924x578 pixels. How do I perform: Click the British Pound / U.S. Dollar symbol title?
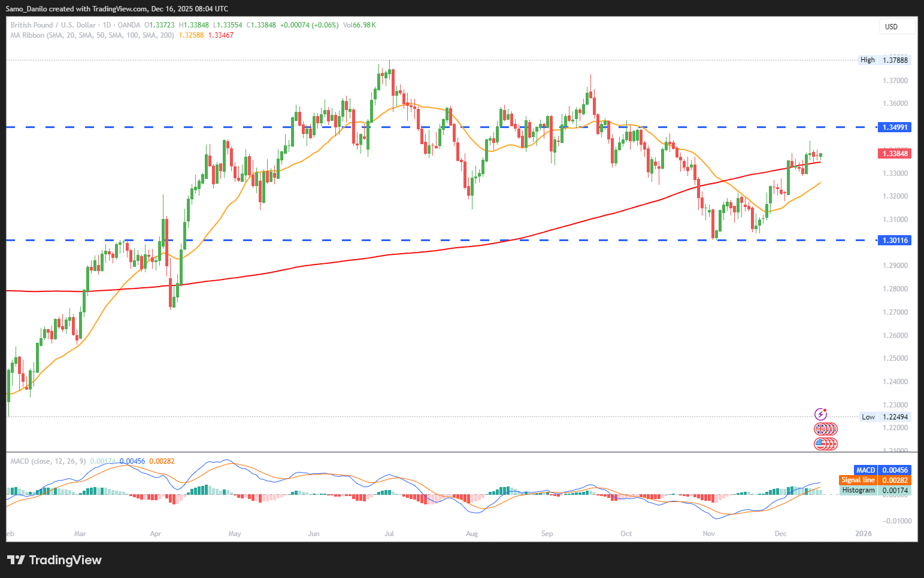[x=53, y=25]
